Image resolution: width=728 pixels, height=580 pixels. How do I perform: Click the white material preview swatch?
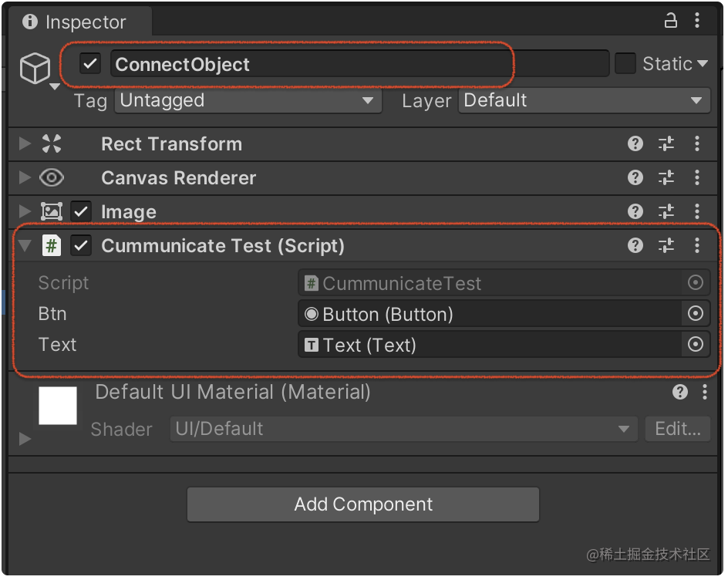click(57, 406)
